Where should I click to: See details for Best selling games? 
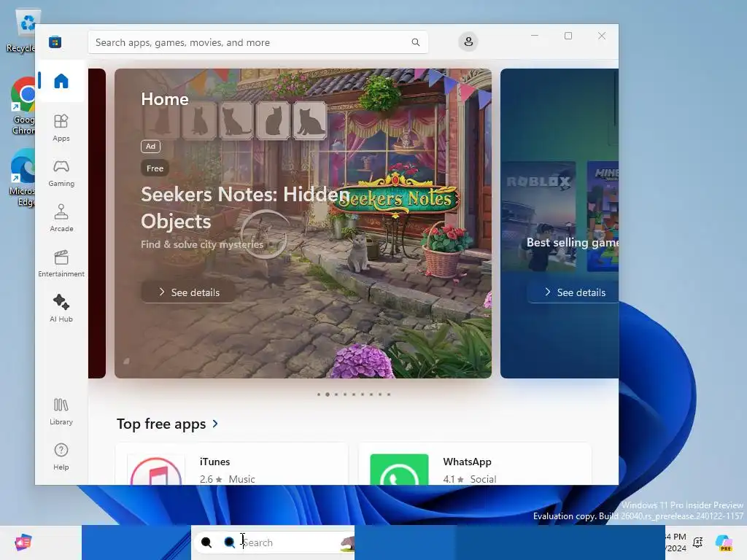tap(573, 292)
